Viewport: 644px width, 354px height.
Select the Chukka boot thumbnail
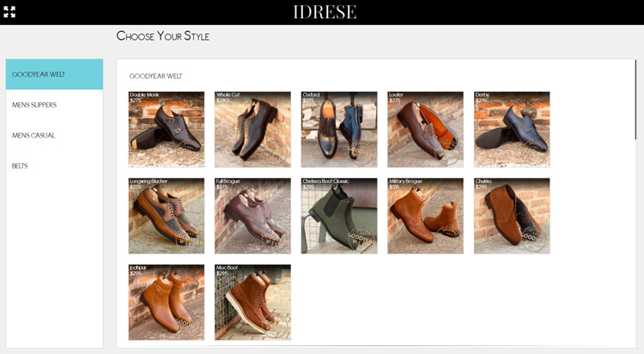[512, 216]
